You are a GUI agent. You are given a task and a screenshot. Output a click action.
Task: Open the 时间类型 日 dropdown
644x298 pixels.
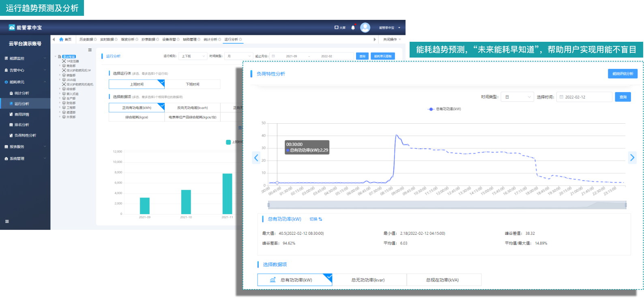coord(517,97)
